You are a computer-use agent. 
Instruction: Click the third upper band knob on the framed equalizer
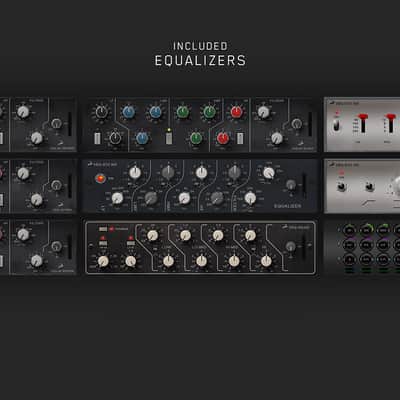(x=218, y=235)
